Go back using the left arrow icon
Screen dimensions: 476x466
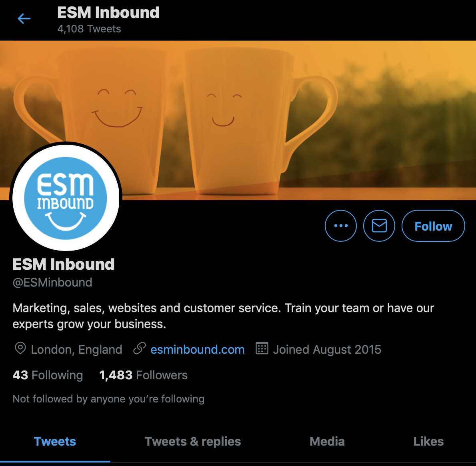(24, 19)
